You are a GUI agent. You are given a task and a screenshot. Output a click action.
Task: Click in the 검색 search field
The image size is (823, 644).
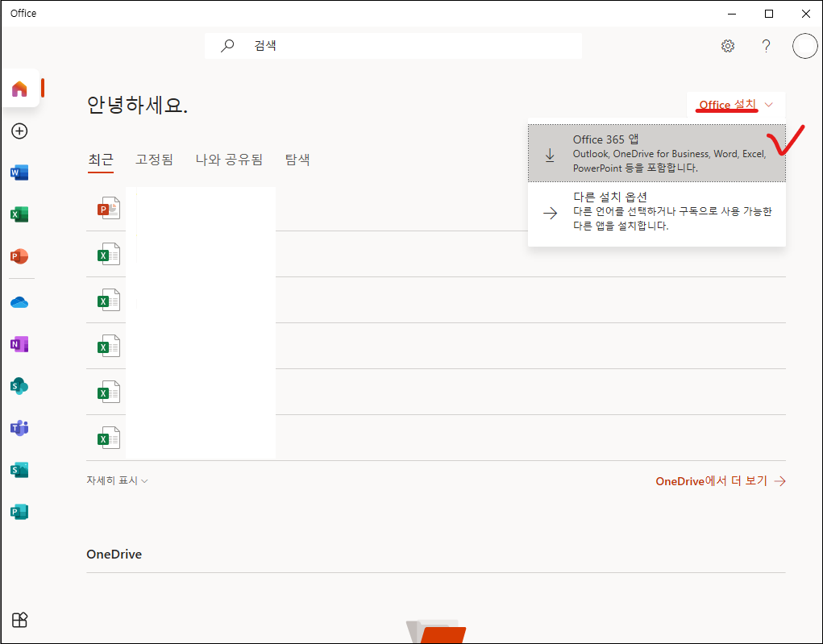[x=393, y=46]
